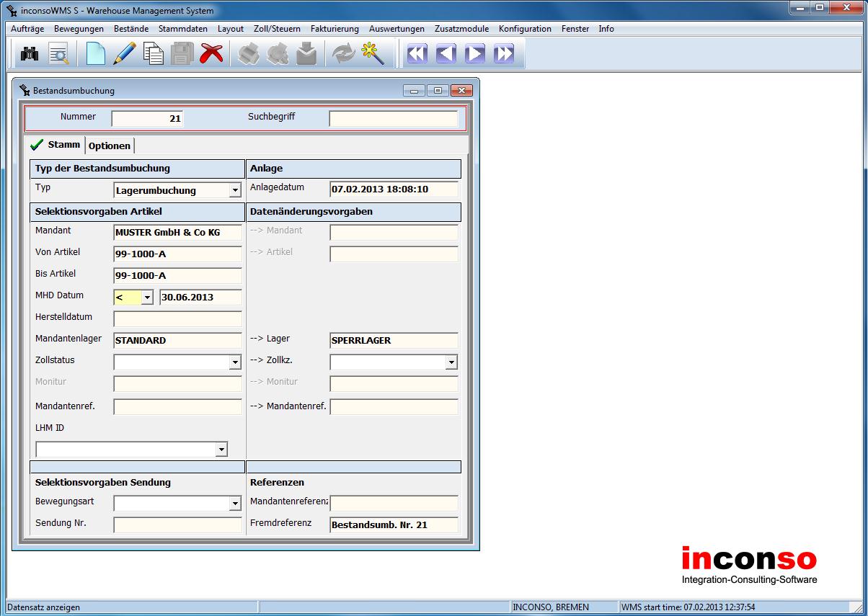Click status bar text INCONSO, BREMEN
Image resolution: width=868 pixels, height=616 pixels.
[x=551, y=607]
